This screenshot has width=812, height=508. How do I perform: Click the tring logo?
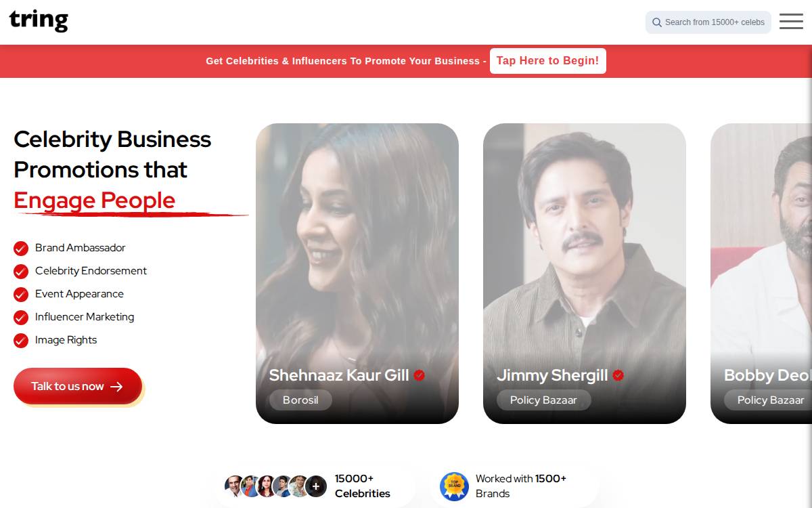39,20
